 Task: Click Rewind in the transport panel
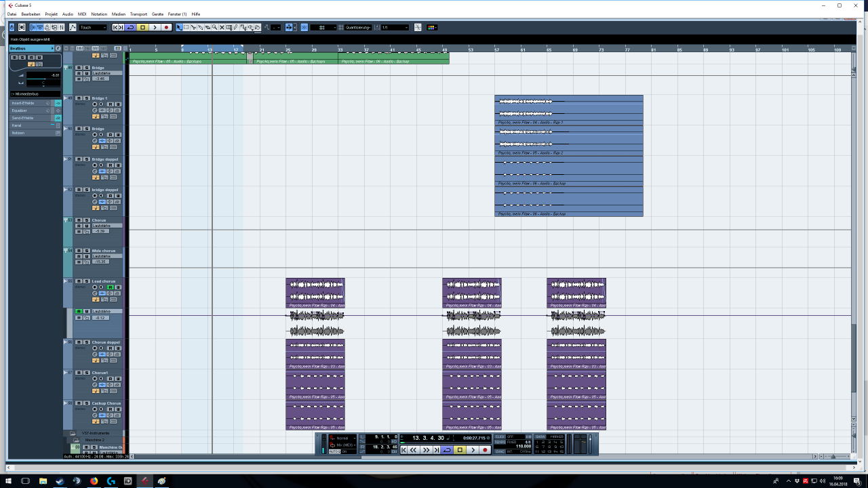[413, 450]
